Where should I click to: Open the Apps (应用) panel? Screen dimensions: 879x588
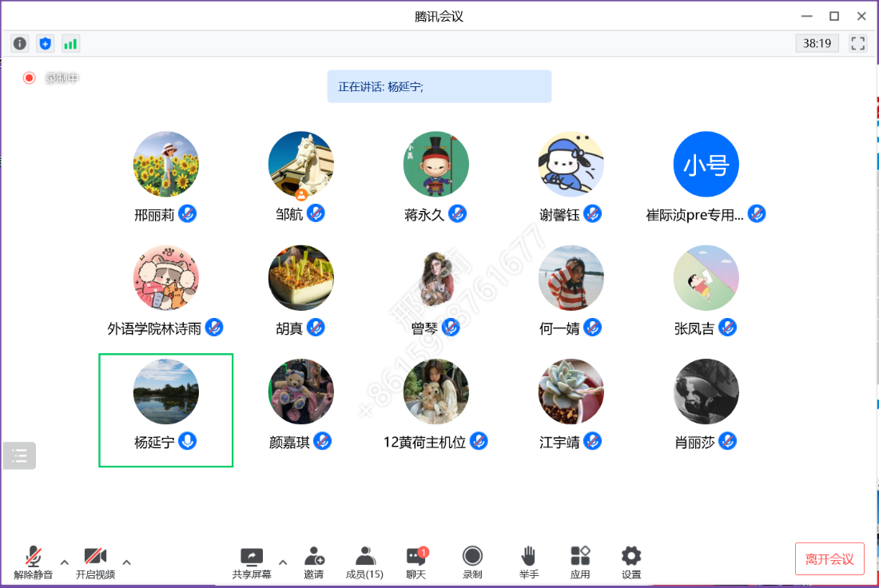(580, 562)
